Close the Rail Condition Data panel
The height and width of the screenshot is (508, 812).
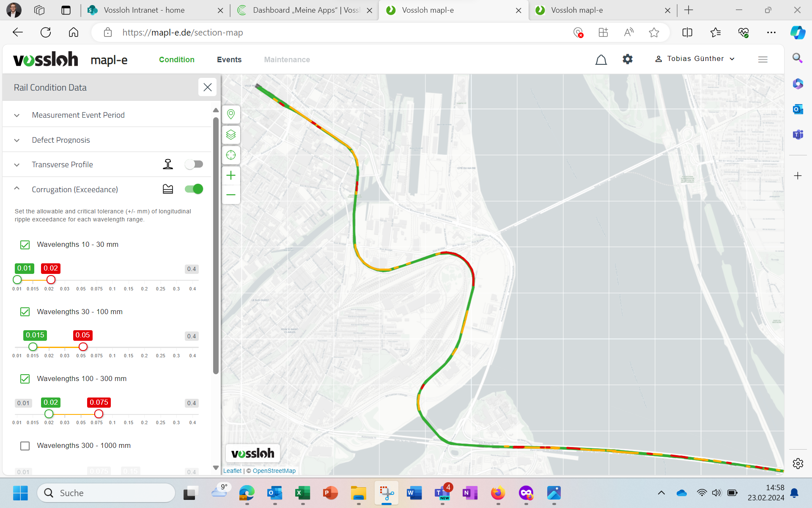[207, 87]
